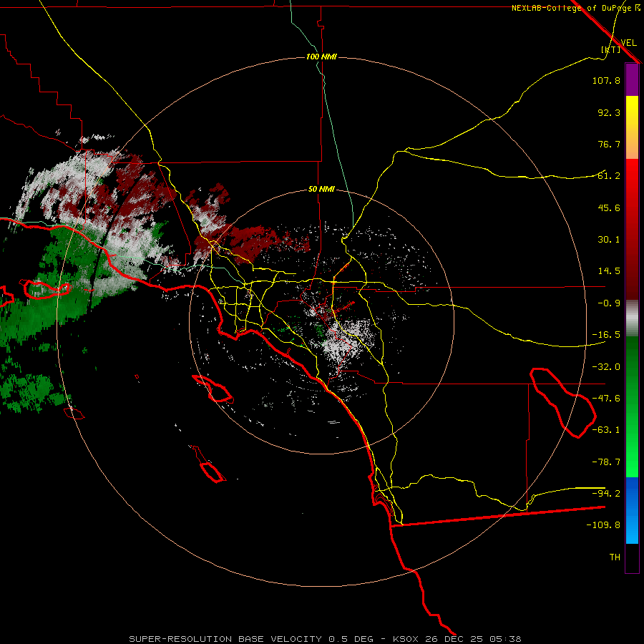The height and width of the screenshot is (644, 644).
Task: Select the -94.2 velocity scale value
Action: pyautogui.click(x=606, y=493)
